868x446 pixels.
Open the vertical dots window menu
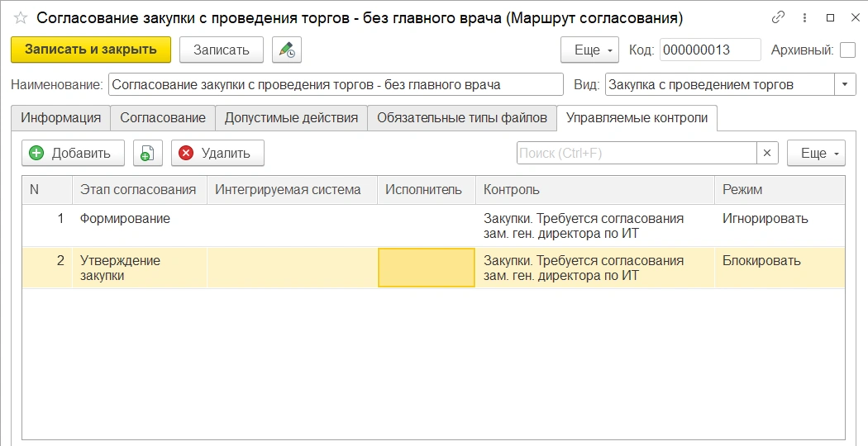[804, 17]
